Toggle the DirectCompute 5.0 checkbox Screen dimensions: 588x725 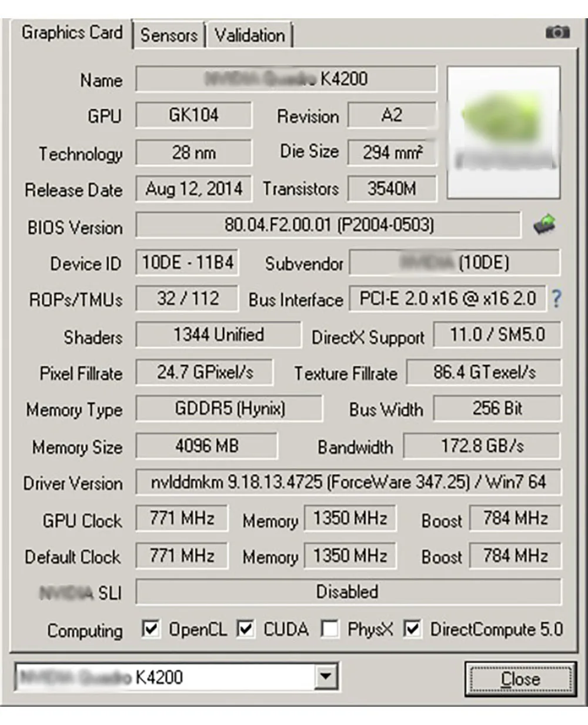tap(413, 629)
